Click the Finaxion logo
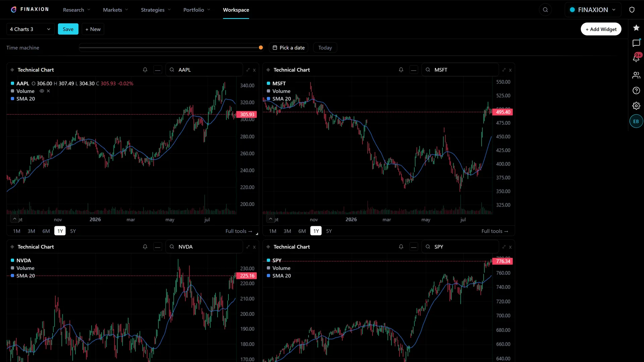The image size is (644, 362). click(x=30, y=9)
